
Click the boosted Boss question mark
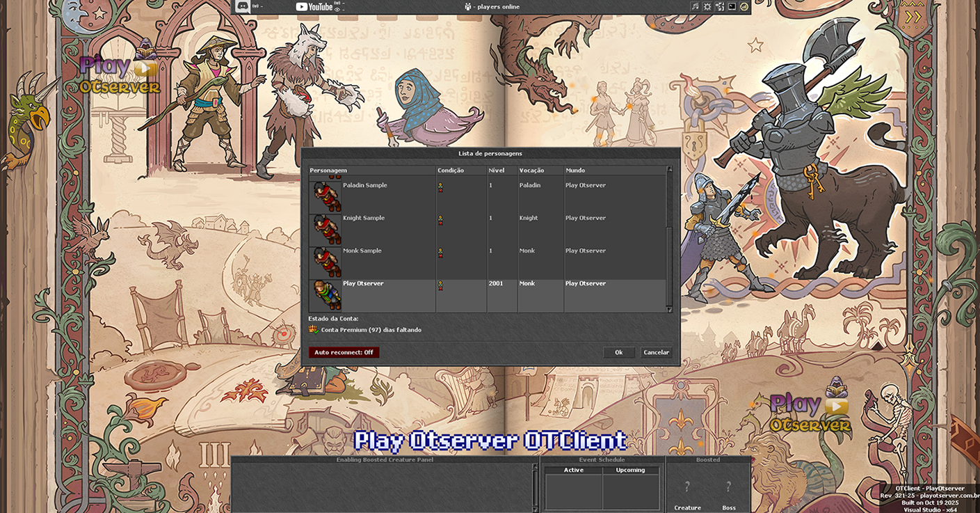click(x=728, y=487)
